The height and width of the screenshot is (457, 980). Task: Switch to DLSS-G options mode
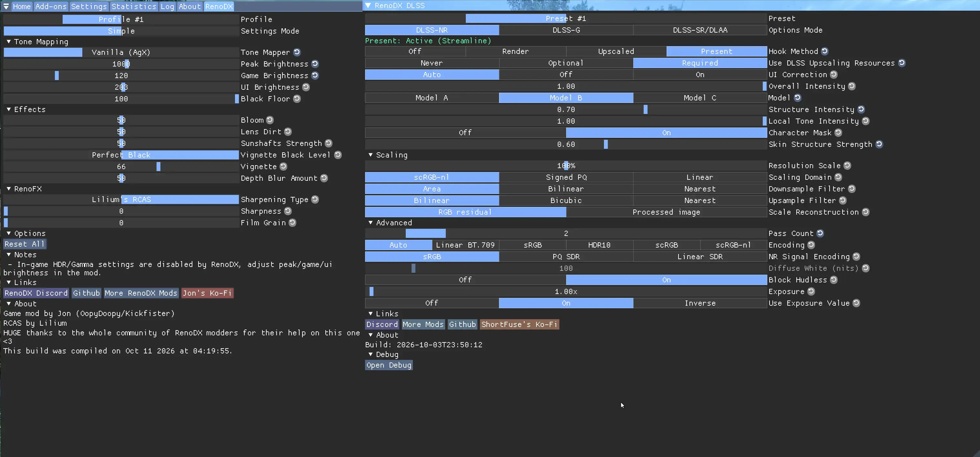[x=566, y=30]
